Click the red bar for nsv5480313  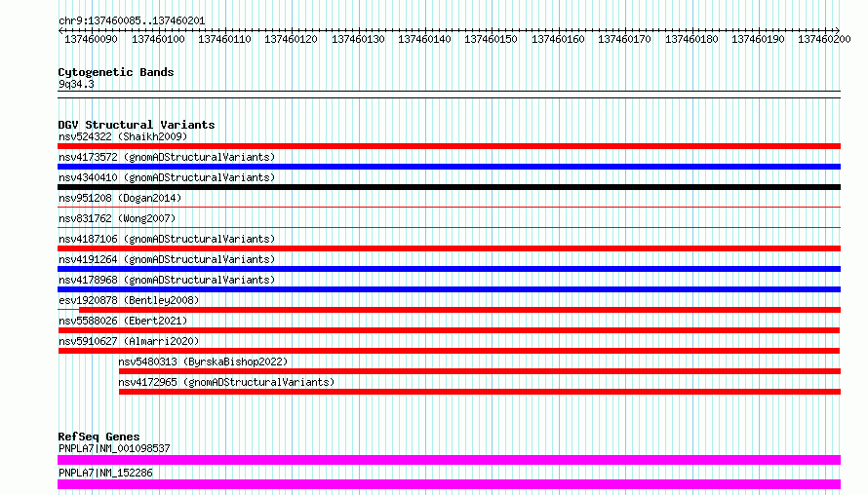[480, 371]
